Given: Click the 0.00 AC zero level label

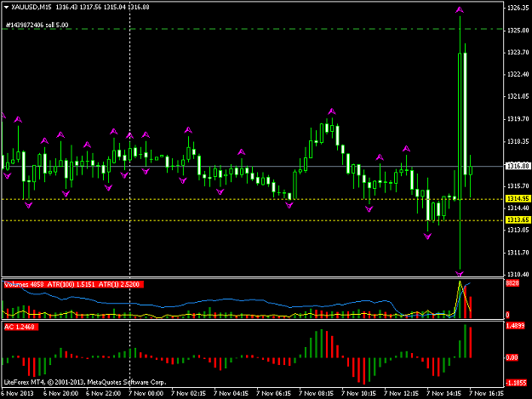Looking at the screenshot, I should pos(512,357).
